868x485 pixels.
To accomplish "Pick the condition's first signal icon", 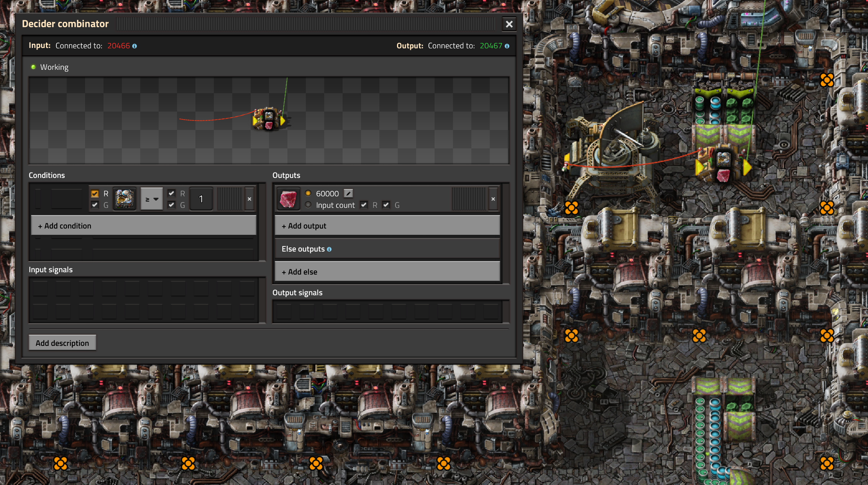I will click(x=125, y=199).
